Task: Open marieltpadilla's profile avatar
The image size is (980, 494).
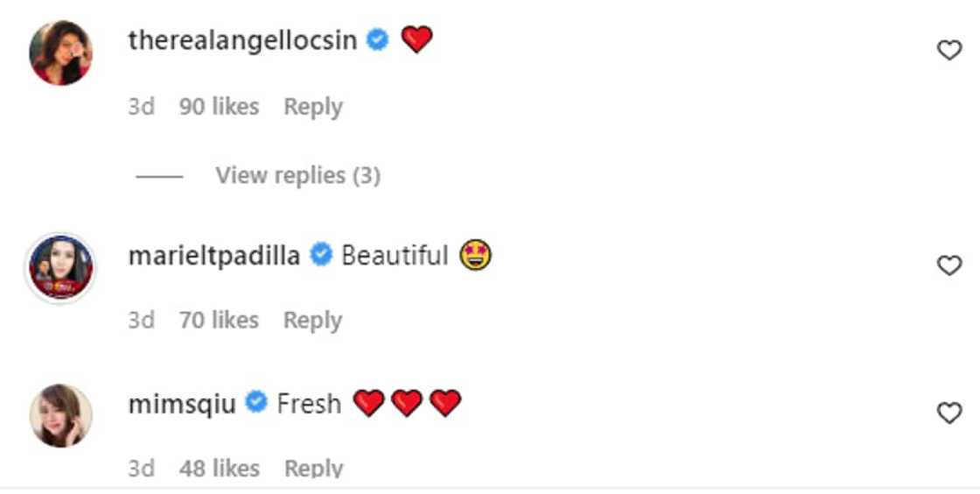Action: 60,267
